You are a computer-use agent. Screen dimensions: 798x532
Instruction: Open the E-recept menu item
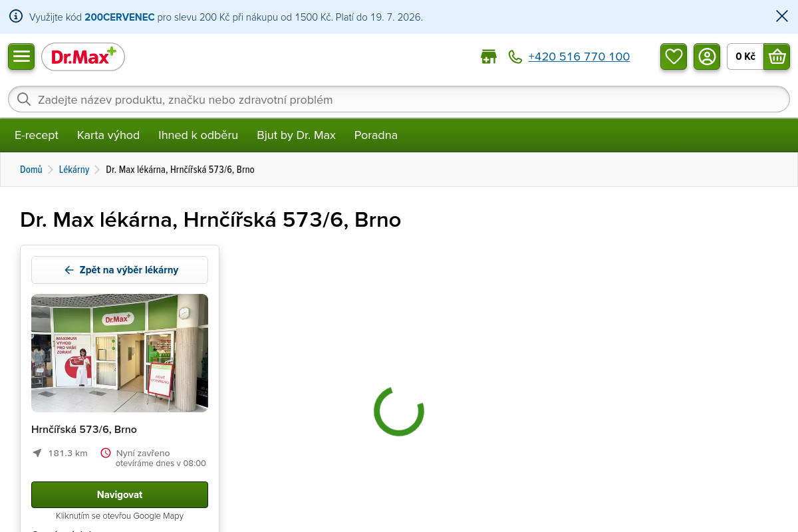tap(37, 135)
